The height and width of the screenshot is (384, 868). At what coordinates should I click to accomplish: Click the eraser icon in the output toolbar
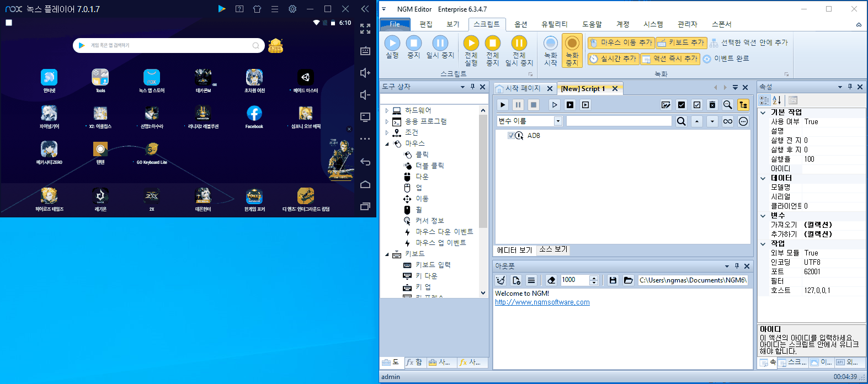(551, 280)
